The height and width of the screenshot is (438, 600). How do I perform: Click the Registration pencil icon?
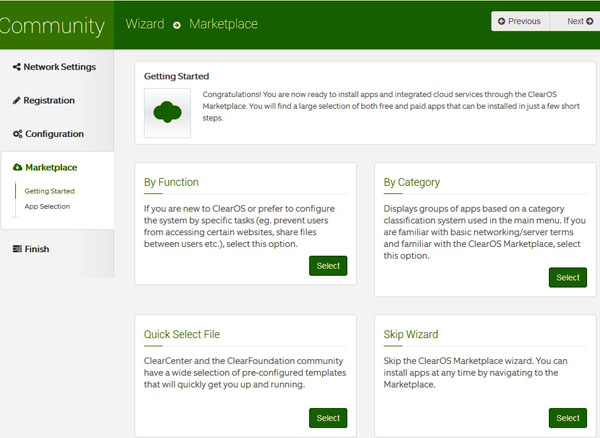click(16, 101)
